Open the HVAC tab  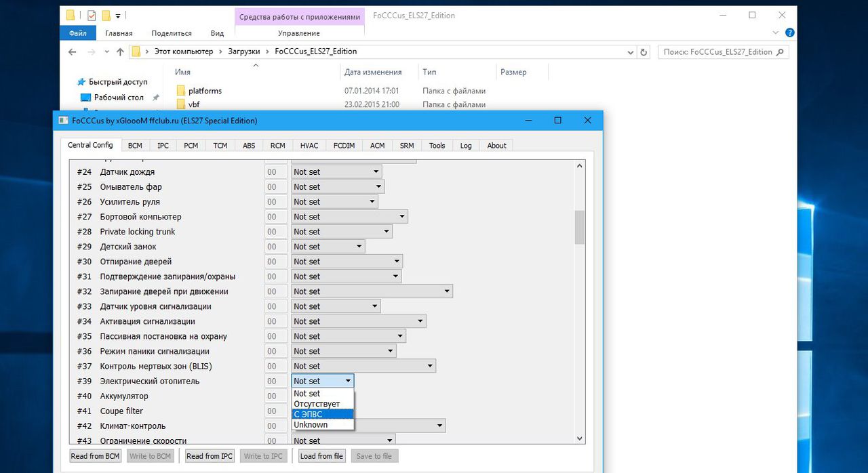click(309, 146)
